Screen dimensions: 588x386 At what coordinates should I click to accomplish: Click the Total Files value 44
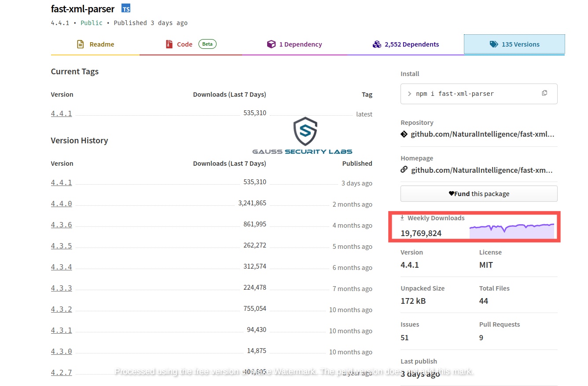tap(484, 301)
